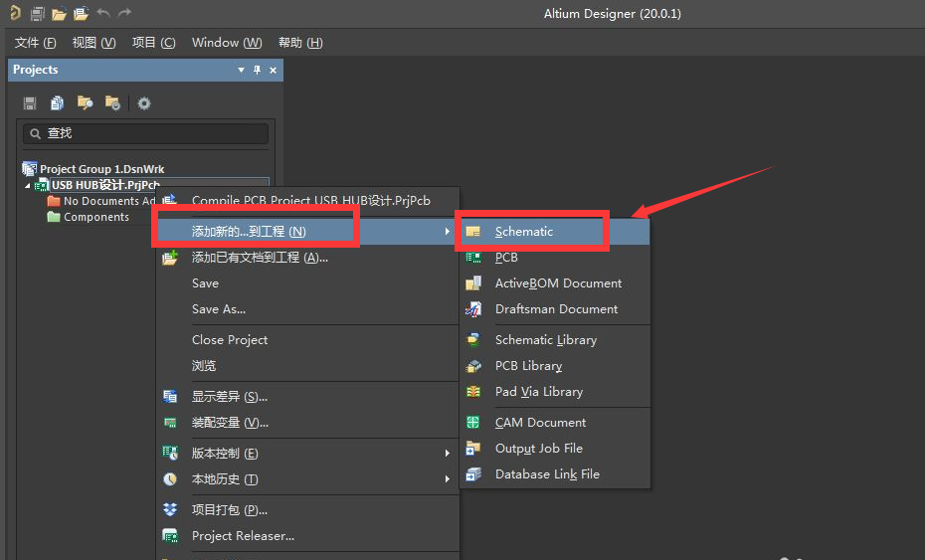Add an ActiveBOM Document
The height and width of the screenshot is (560, 925).
pos(555,283)
